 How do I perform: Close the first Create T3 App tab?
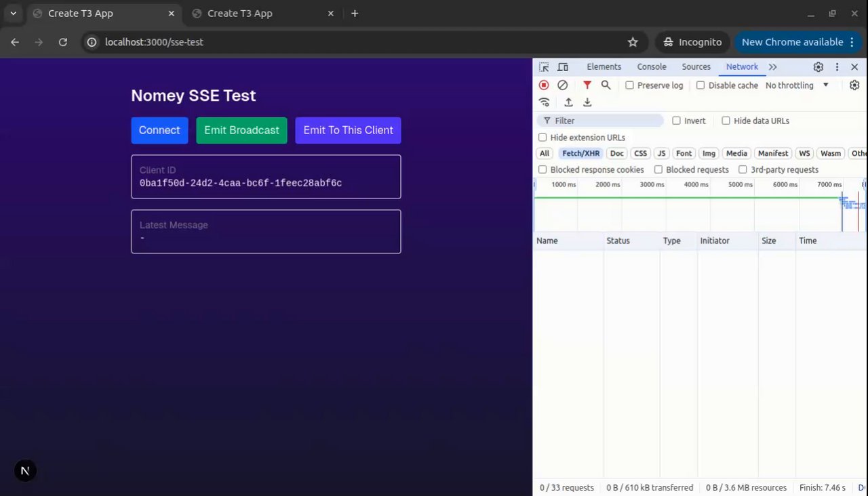tap(172, 14)
